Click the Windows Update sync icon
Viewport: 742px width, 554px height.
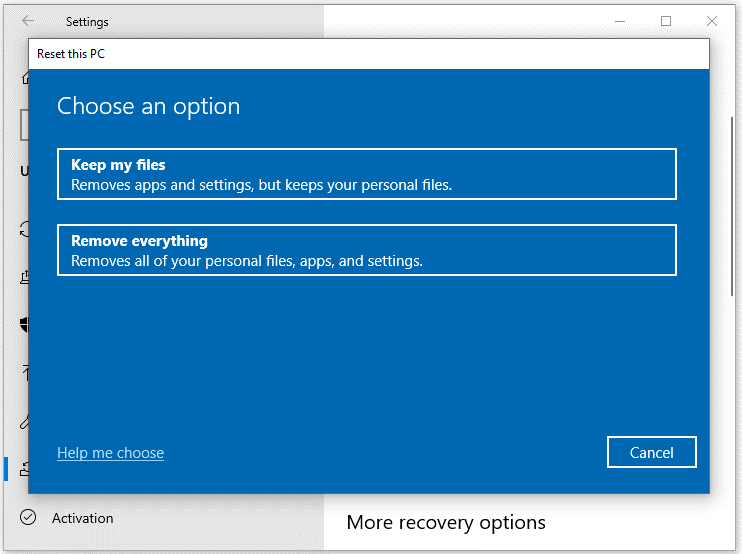[x=24, y=229]
